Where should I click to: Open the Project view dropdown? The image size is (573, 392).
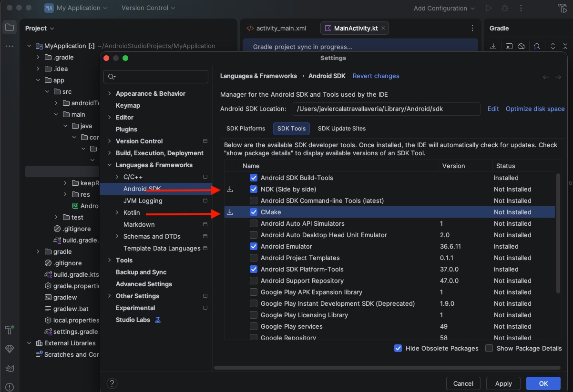click(40, 28)
